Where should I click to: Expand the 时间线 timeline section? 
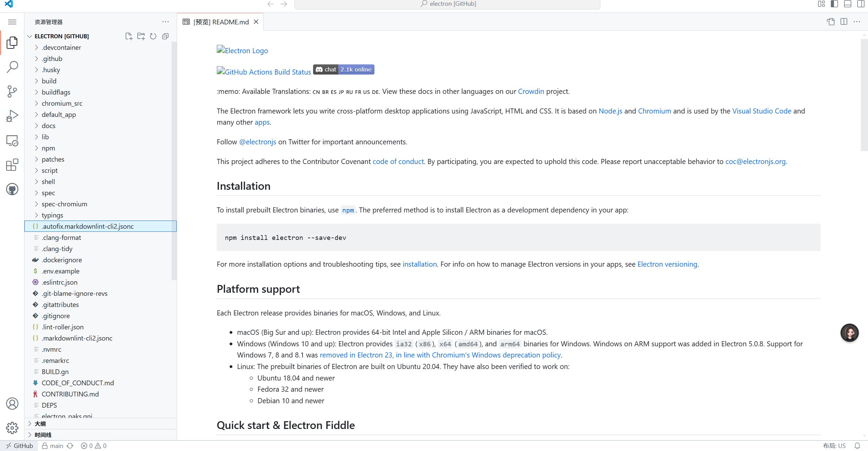100,435
